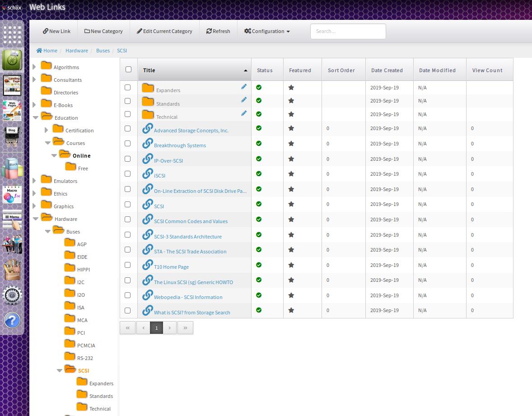This screenshot has height=416, width=532.
Task: Click the schlix logo at top left
Action: [12, 7]
